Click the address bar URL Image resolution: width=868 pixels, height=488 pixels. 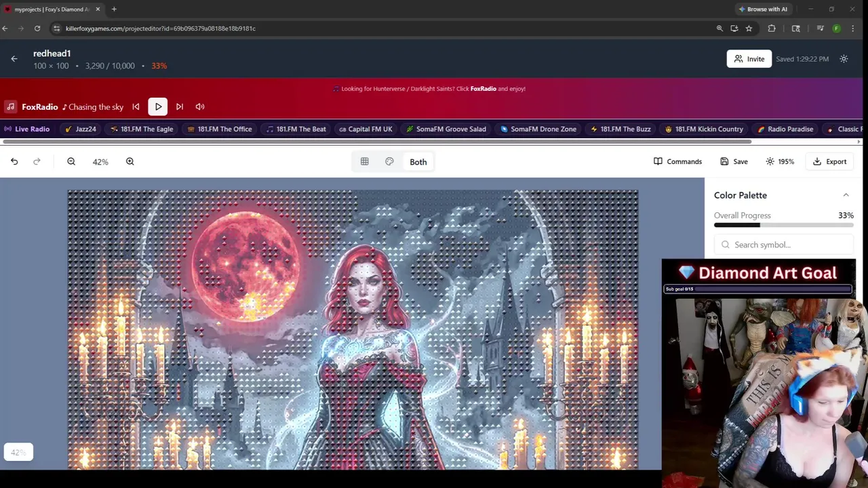click(161, 28)
